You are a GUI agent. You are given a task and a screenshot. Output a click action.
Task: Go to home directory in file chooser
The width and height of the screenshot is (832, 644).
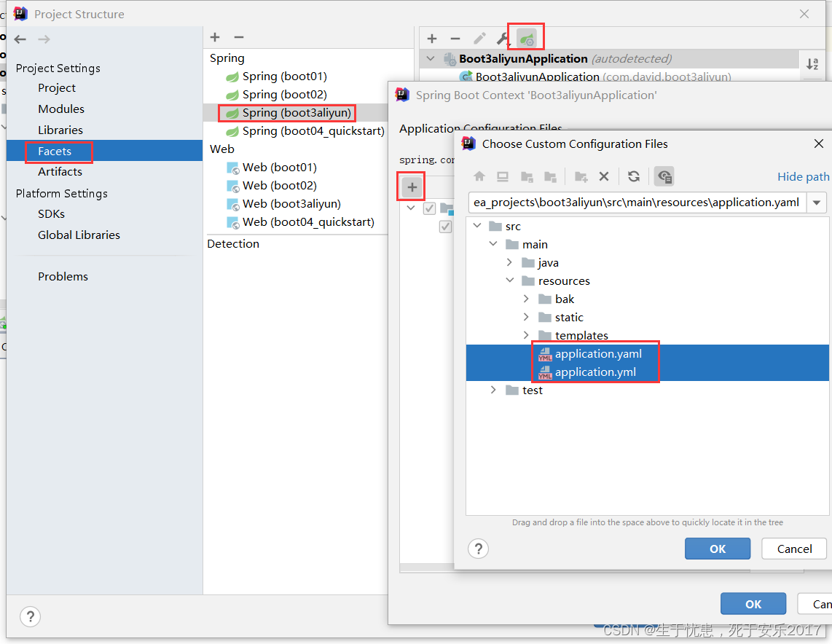pos(479,176)
